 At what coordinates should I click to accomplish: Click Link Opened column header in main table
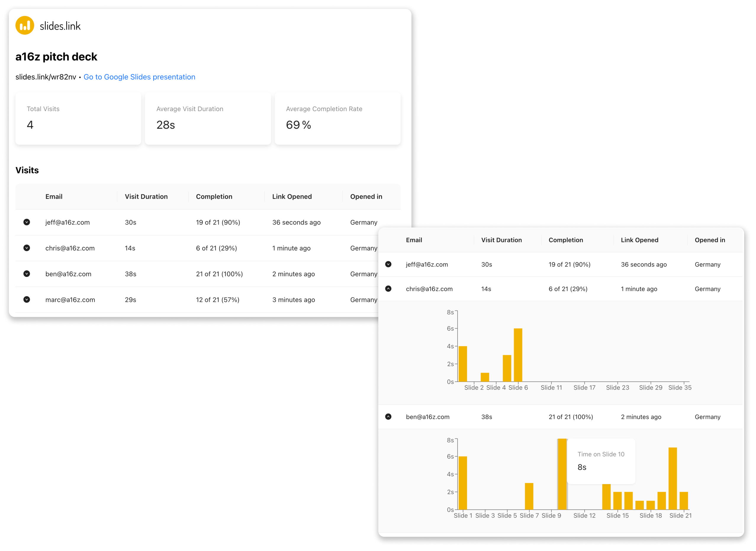point(292,196)
